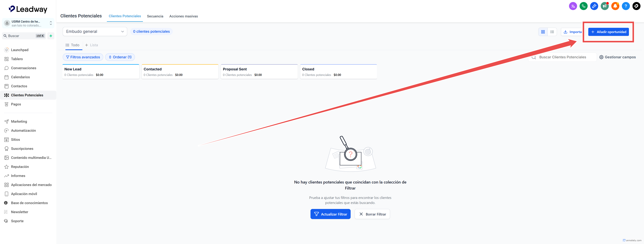
Task: Open the orange notifications bell
Action: pyautogui.click(x=615, y=6)
